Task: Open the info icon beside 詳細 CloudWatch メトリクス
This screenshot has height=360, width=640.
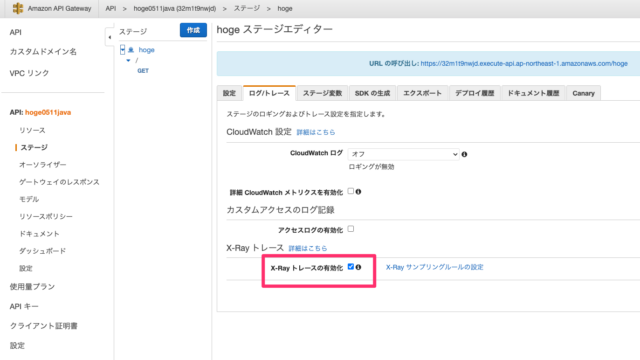Action: [358, 192]
